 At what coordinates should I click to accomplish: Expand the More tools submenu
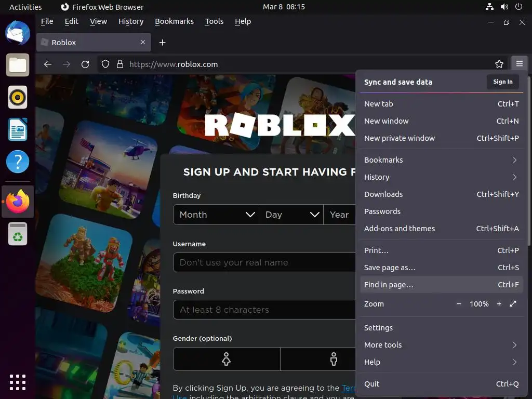(x=441, y=345)
